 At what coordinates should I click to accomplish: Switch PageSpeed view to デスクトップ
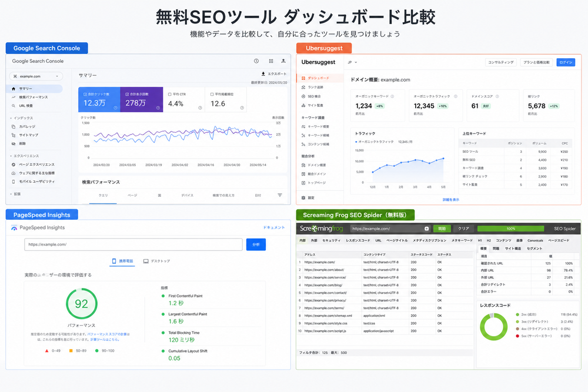[x=157, y=261]
